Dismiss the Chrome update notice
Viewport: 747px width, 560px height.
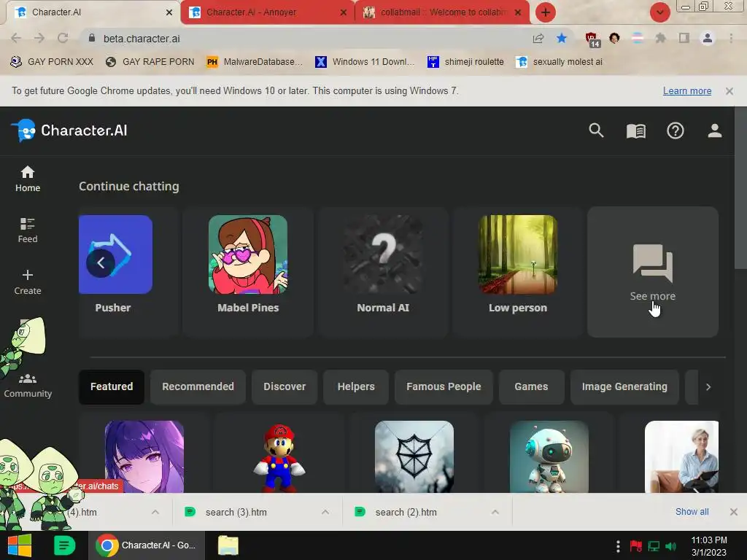[729, 91]
